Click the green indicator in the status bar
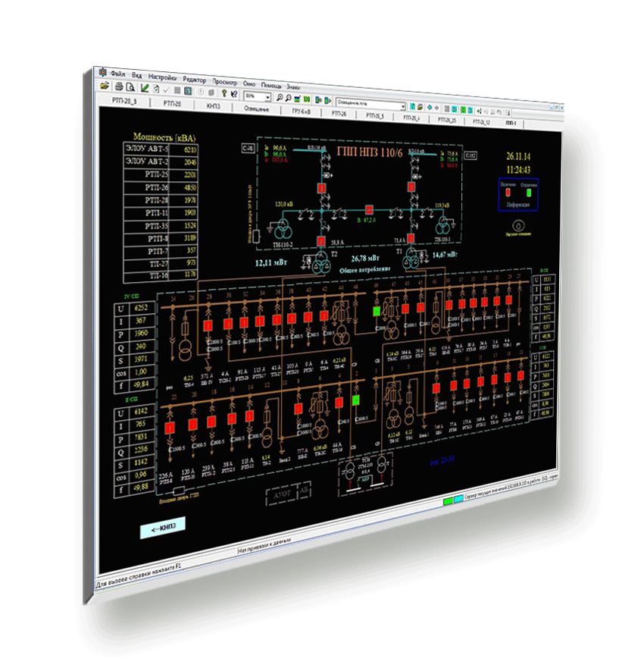The image size is (644, 671). click(448, 500)
